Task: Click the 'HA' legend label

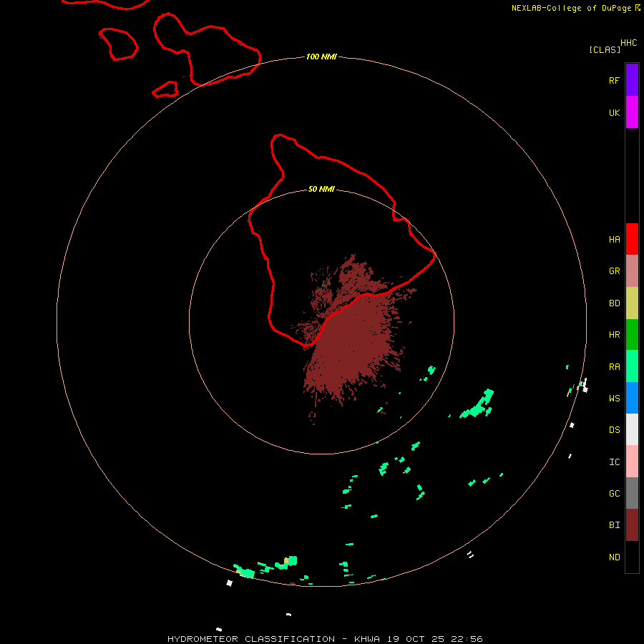Action: [x=614, y=240]
